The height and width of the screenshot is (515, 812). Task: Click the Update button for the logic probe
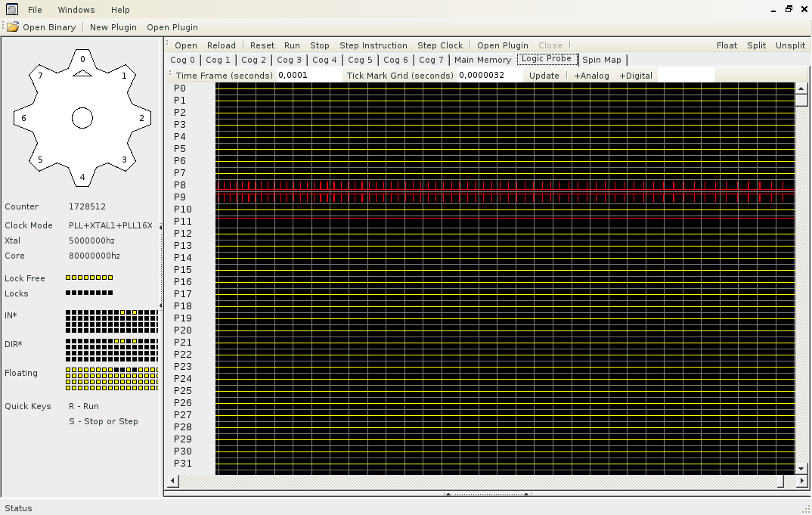pyautogui.click(x=544, y=76)
